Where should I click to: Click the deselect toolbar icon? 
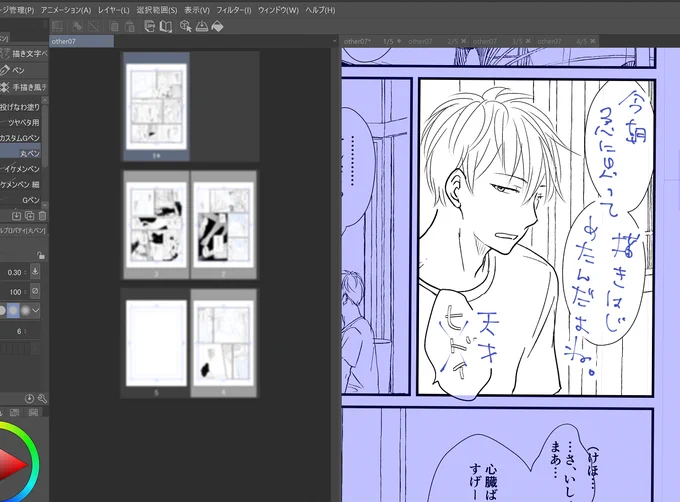coord(78,26)
